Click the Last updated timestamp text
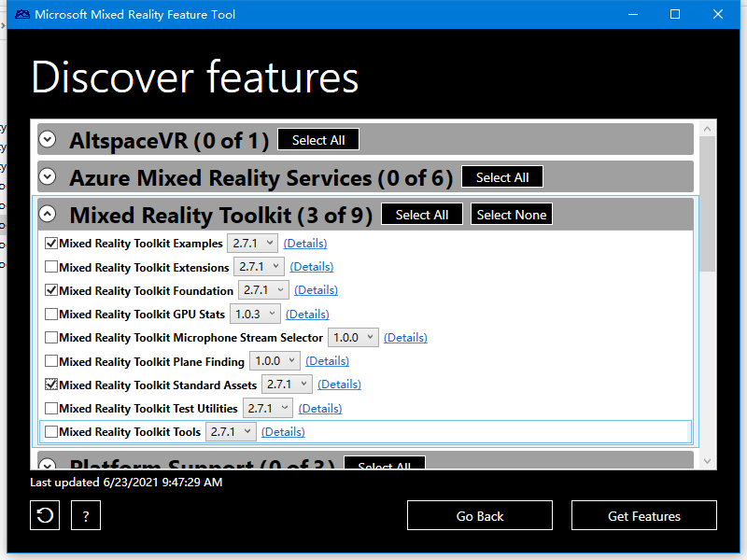The height and width of the screenshot is (560, 747). coord(126,483)
